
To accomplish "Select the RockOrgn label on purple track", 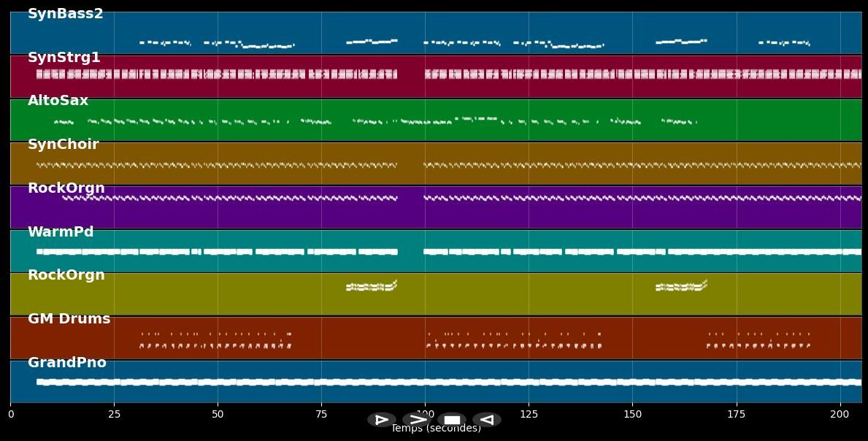I will click(66, 188).
